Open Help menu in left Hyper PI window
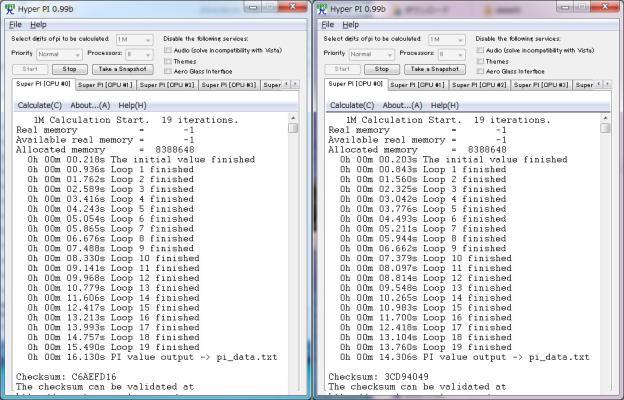This screenshot has width=624, height=400. 38,25
